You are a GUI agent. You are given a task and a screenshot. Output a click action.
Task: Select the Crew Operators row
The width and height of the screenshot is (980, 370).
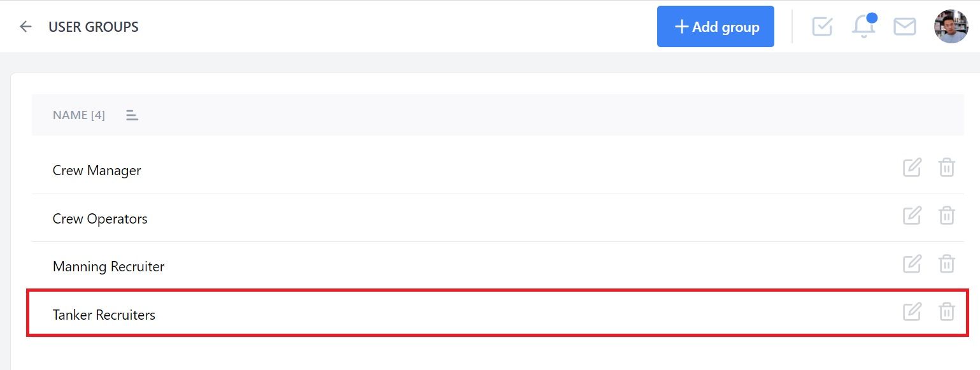(x=498, y=218)
